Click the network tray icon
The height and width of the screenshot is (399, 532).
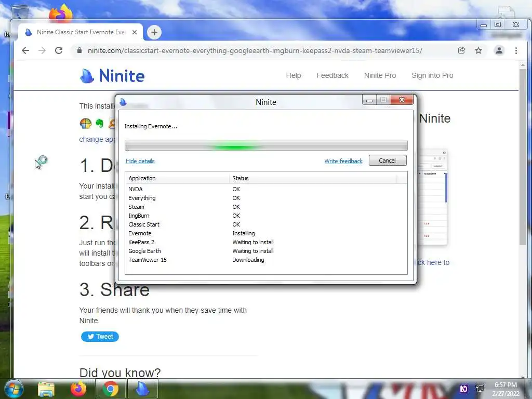coord(480,389)
